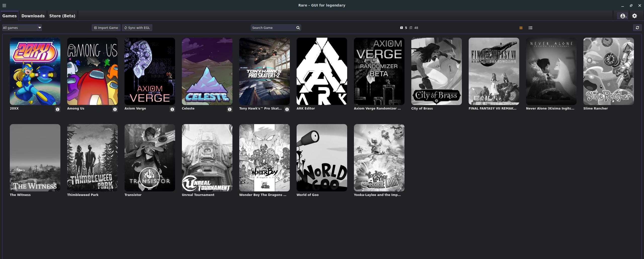Screen dimensions: 644x259
Task: Open info for Tony Hawk's Pro Skater
Action: pyautogui.click(x=287, y=109)
